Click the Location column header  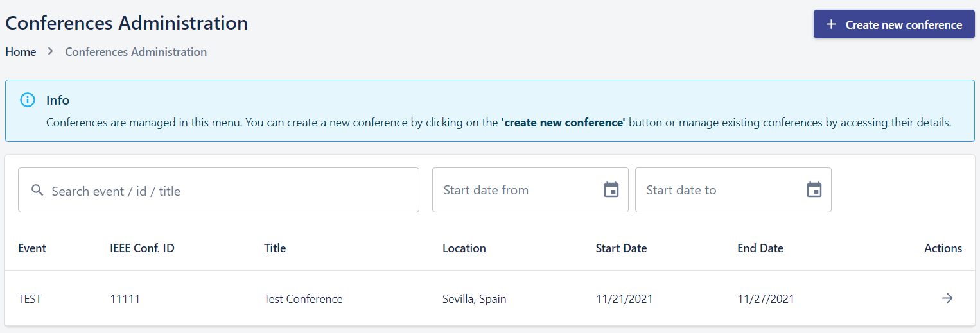(464, 248)
